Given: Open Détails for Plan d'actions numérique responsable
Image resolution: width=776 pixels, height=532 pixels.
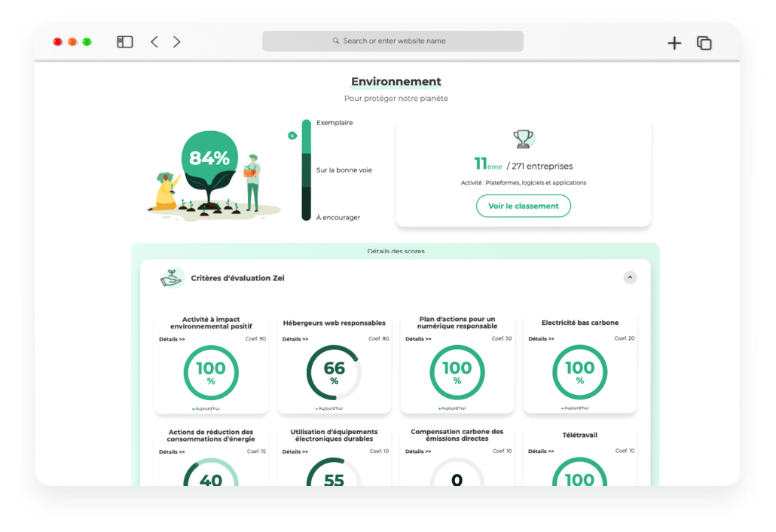Looking at the screenshot, I should [x=418, y=339].
